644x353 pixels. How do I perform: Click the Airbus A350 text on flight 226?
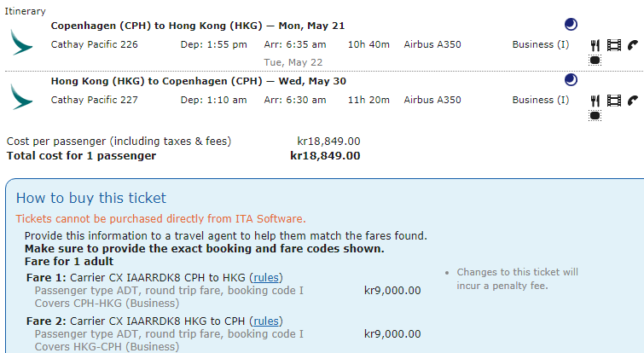(x=432, y=44)
